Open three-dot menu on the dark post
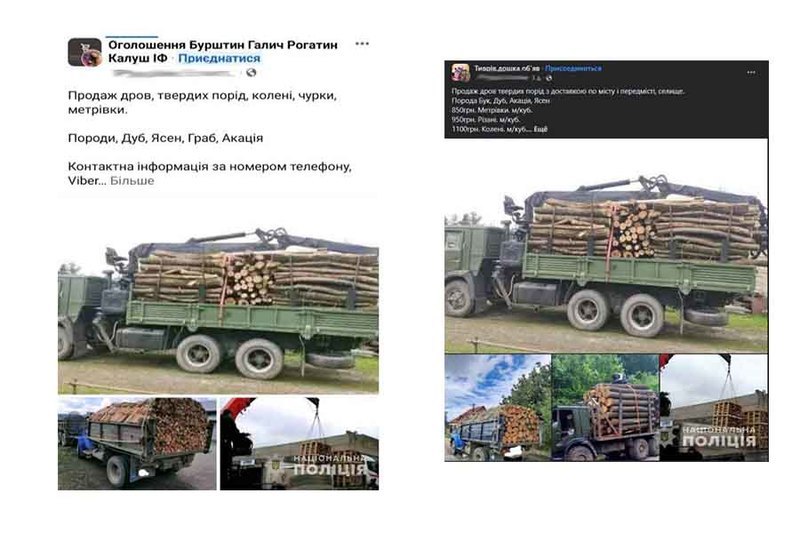 [x=751, y=72]
